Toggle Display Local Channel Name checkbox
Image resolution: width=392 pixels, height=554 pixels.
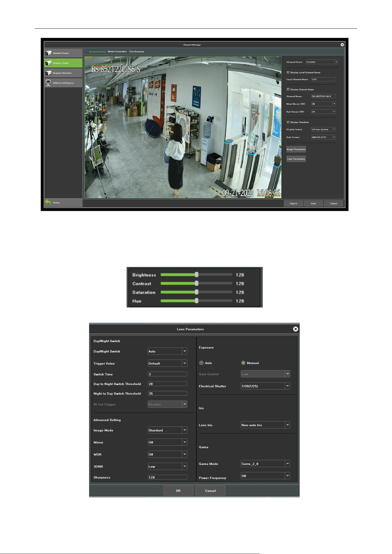[288, 72]
